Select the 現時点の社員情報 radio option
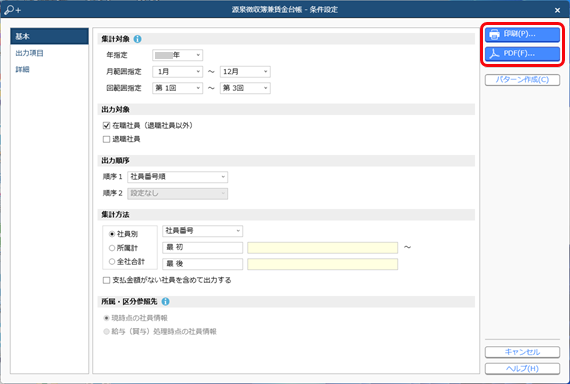Screen dimensions: 570x384 click(x=107, y=318)
